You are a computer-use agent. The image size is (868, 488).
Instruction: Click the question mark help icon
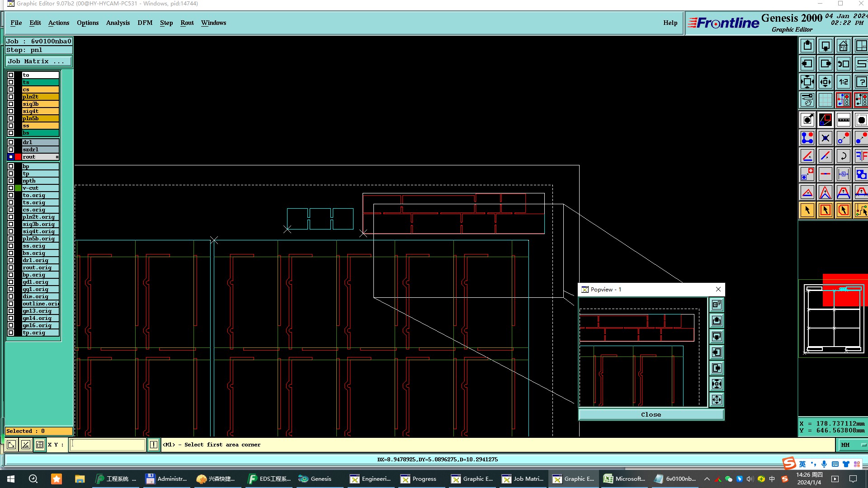click(861, 82)
